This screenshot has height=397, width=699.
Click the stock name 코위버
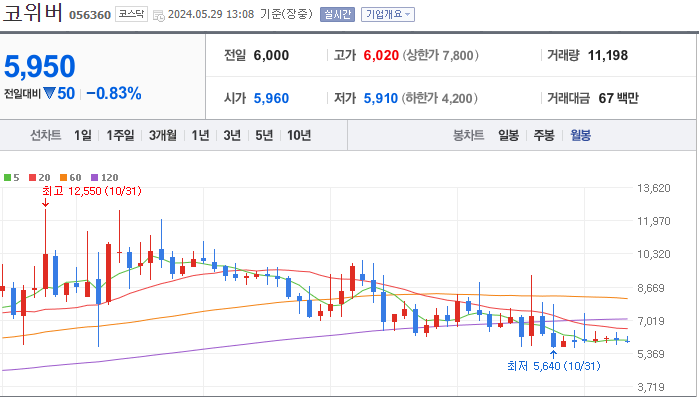33,12
